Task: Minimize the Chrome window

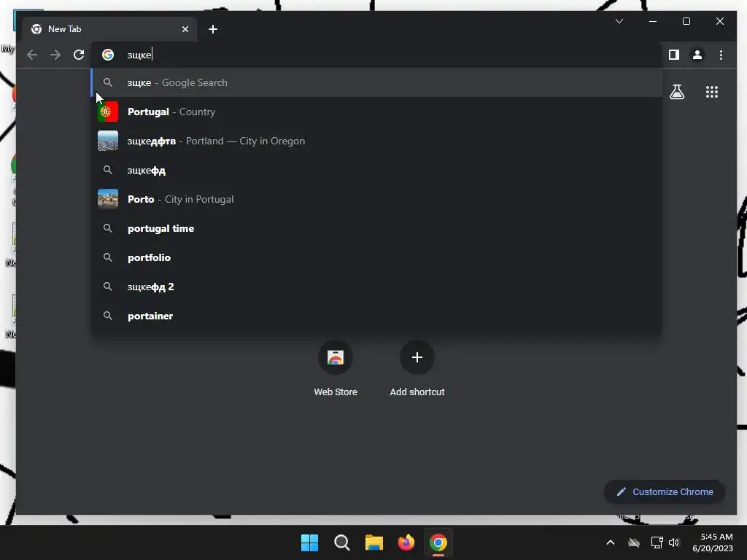Action: [653, 21]
